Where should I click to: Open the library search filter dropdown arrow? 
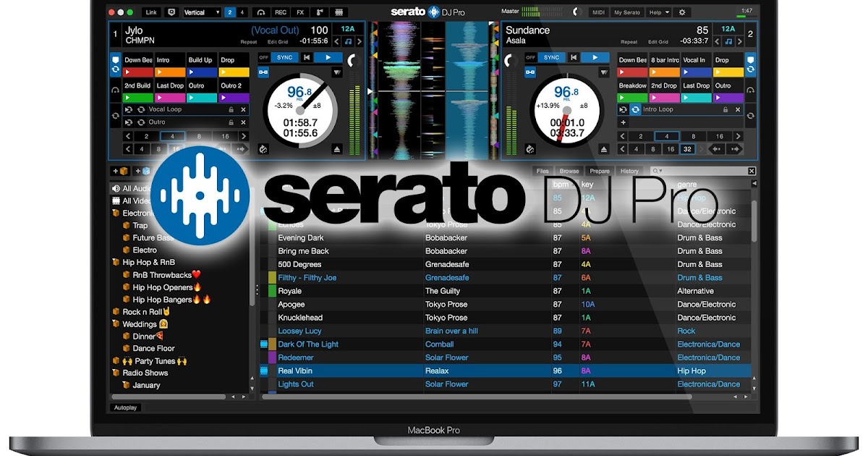click(x=660, y=171)
